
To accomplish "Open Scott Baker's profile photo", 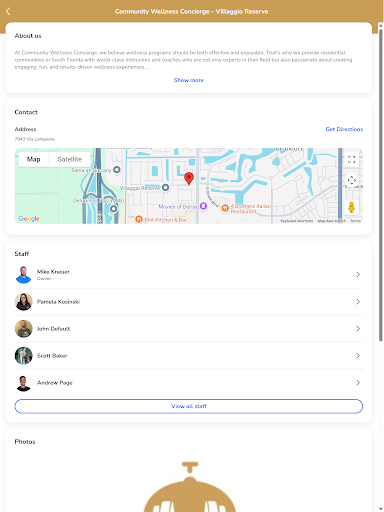I will point(23,356).
